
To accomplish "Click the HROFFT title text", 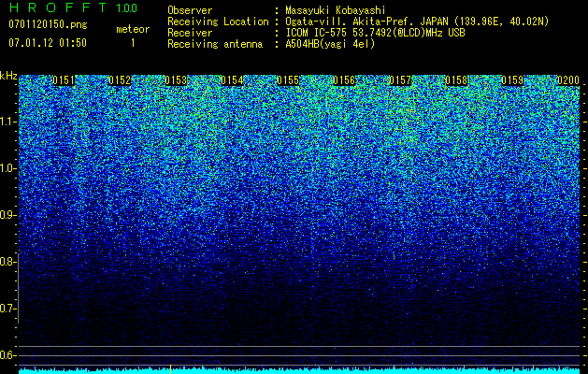I will [58, 7].
